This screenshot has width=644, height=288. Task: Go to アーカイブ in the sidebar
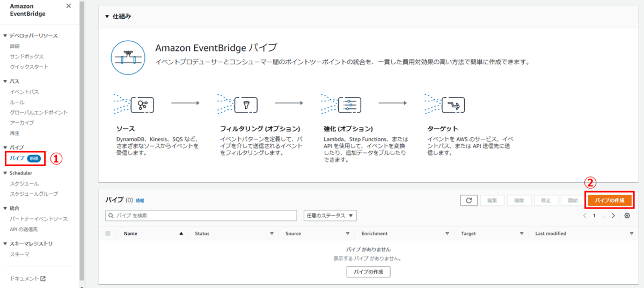pos(22,123)
